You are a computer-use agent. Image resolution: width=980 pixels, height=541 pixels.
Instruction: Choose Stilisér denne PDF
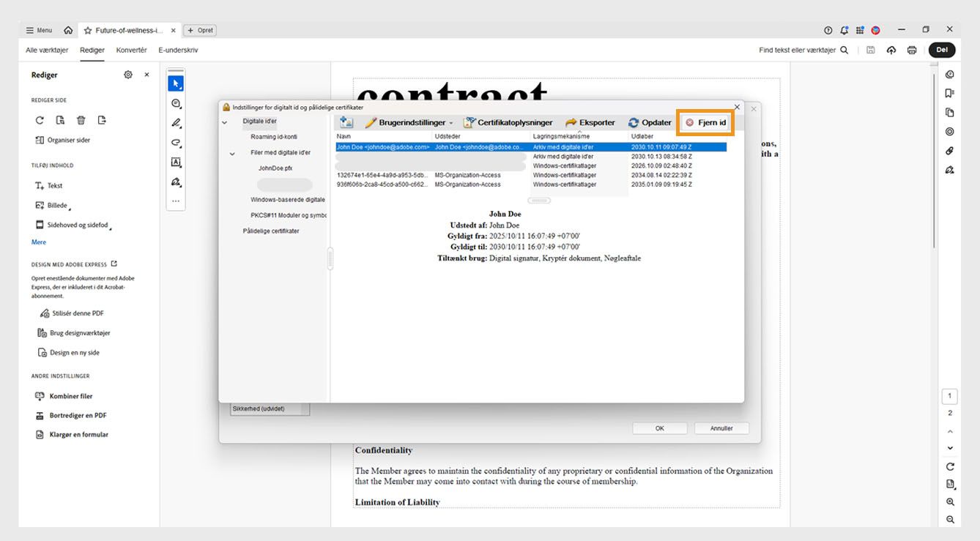tap(71, 313)
